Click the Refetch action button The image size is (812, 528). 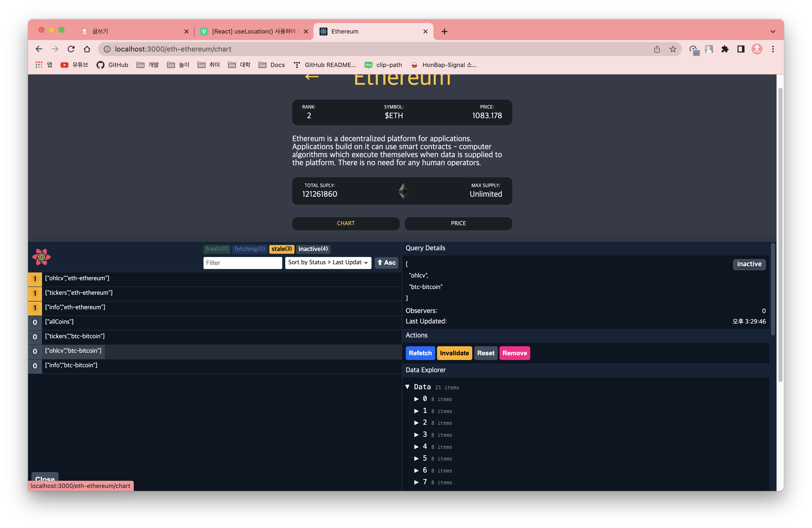click(420, 353)
